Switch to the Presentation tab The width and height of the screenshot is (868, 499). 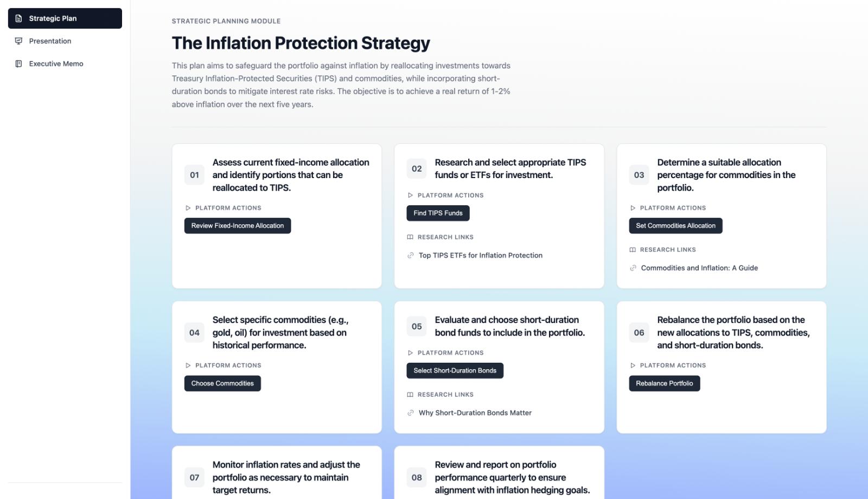click(x=50, y=41)
